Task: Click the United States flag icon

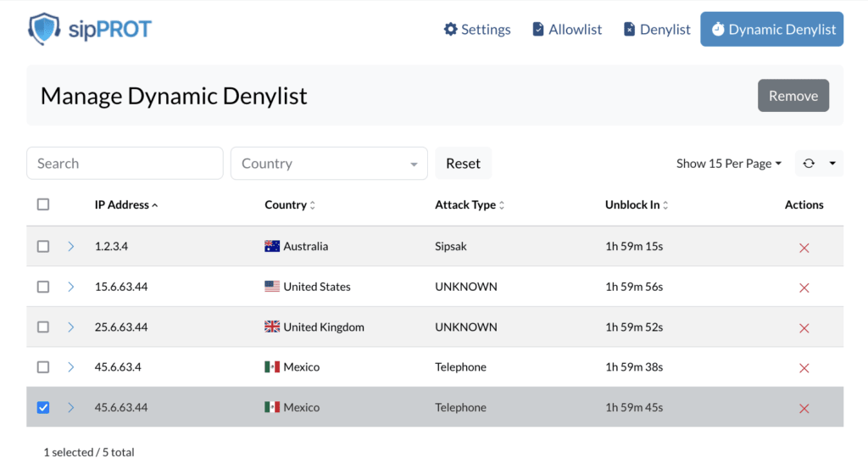Action: [272, 286]
